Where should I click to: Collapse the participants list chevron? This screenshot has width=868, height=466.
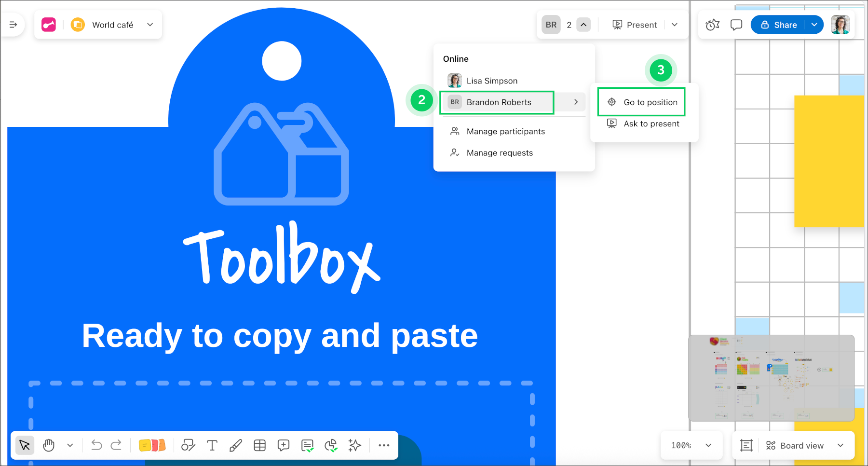[583, 25]
